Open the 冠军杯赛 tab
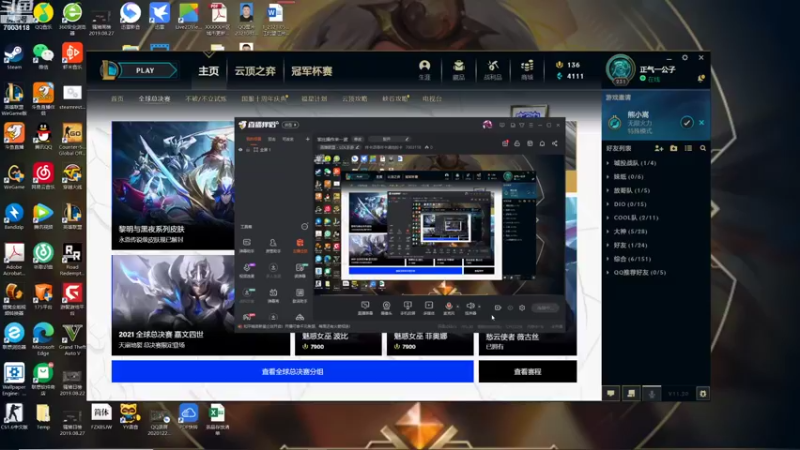Viewport: 800px width, 450px height. 311,71
